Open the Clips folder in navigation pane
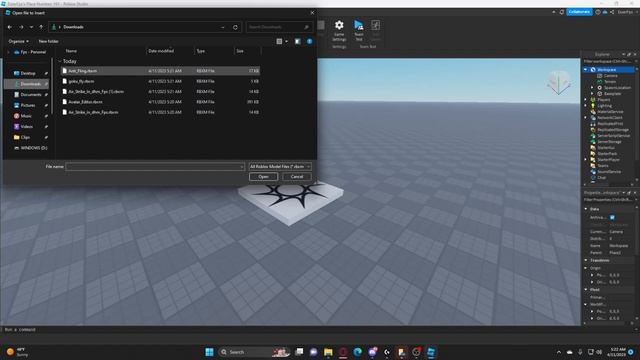 25,137
